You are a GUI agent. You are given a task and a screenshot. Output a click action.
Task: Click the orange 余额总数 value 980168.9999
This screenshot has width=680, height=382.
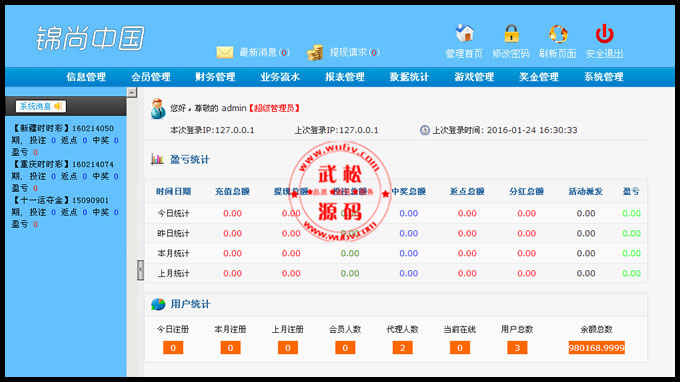[x=596, y=348]
